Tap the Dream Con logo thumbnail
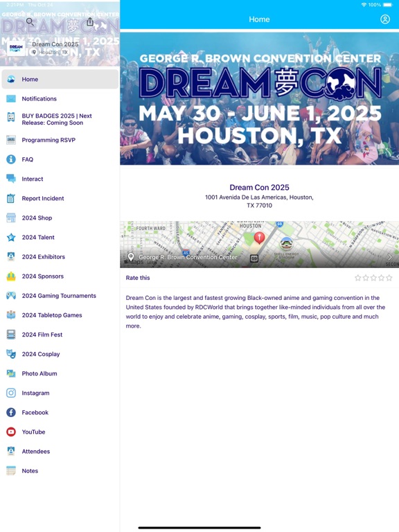 click(x=16, y=48)
